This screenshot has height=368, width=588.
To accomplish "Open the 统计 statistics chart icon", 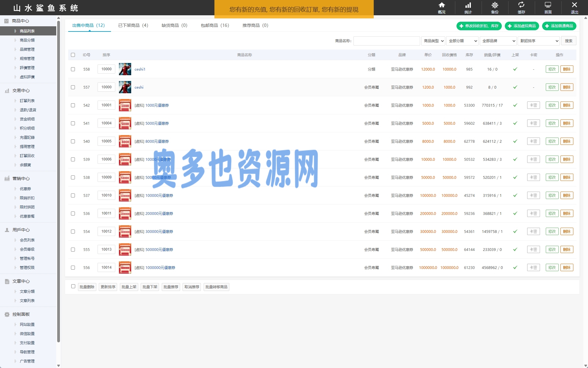I will [468, 6].
